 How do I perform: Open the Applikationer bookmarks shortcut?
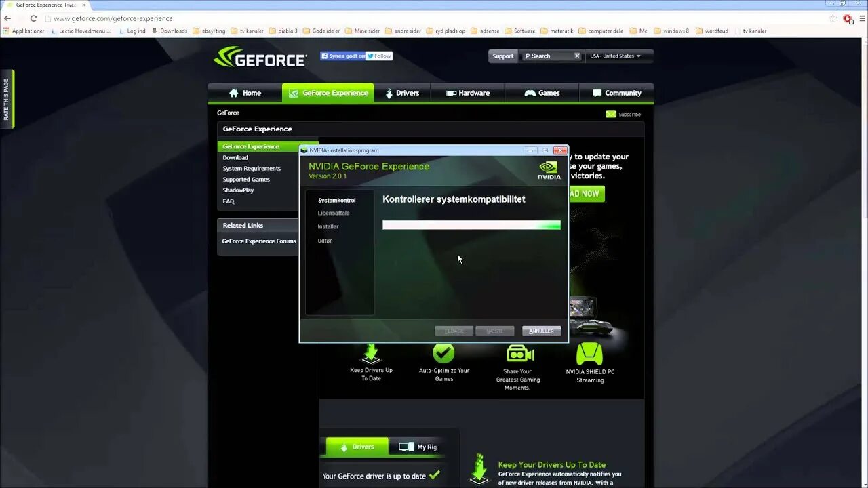point(24,30)
